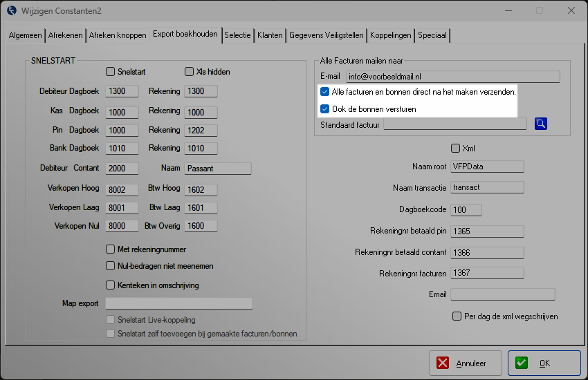Open the Speciaal tab
588x380 pixels.
[x=432, y=35]
